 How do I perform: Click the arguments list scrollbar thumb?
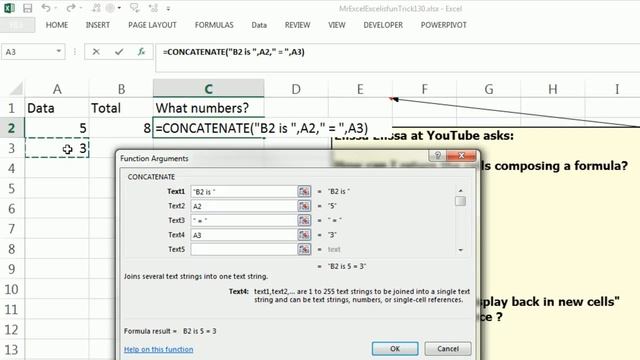(x=460, y=201)
